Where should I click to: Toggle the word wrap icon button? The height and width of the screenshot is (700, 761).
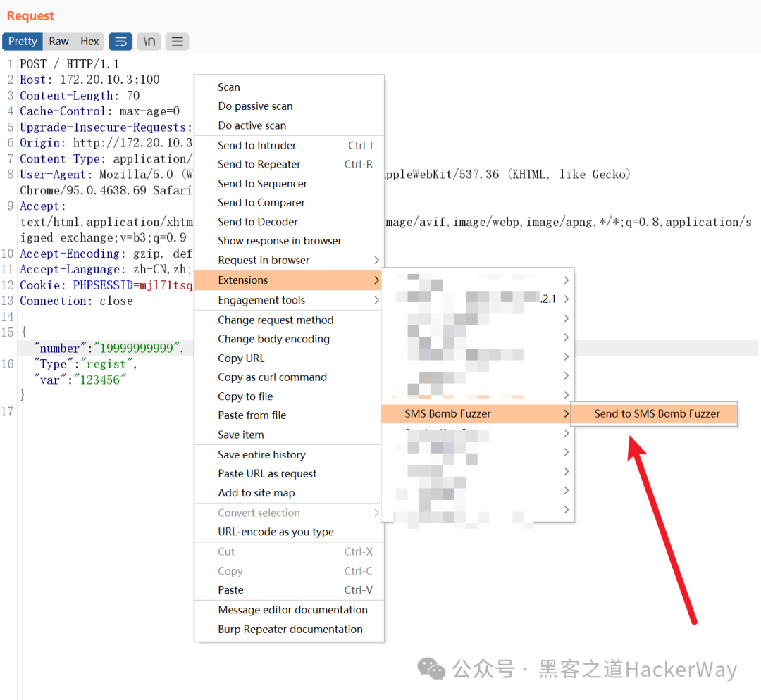point(120,42)
